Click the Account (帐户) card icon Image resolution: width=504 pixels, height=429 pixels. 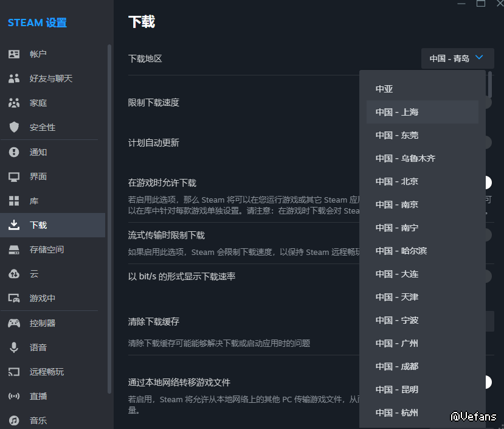pos(14,54)
